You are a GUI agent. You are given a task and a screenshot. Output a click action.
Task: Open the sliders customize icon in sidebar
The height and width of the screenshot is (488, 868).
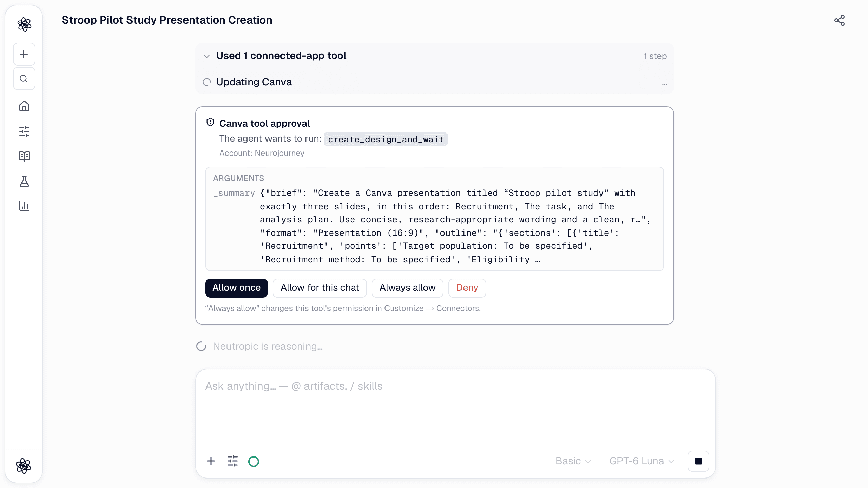pyautogui.click(x=24, y=131)
